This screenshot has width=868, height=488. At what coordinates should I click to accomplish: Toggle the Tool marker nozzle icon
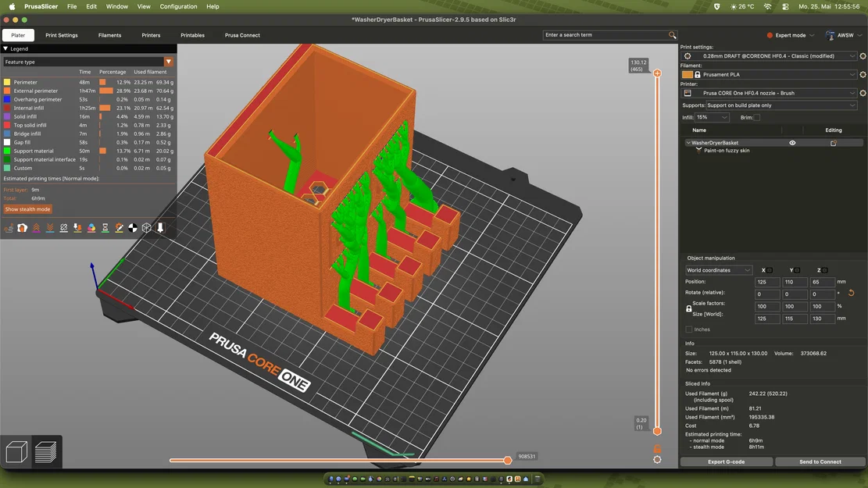(x=160, y=228)
